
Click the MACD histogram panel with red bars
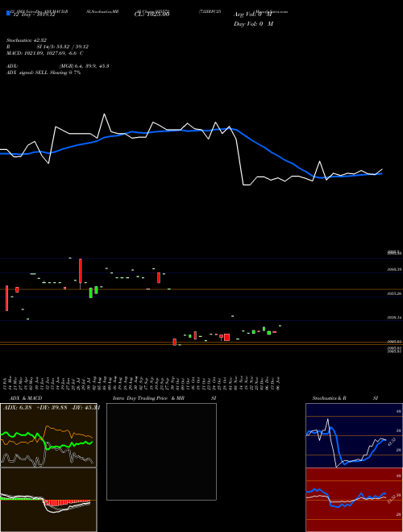tap(48, 500)
